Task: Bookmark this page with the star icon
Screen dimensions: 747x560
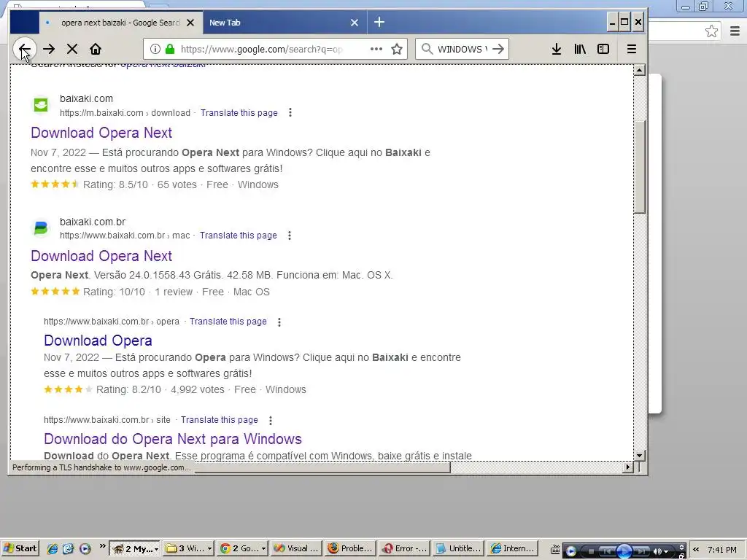Action: click(x=397, y=49)
